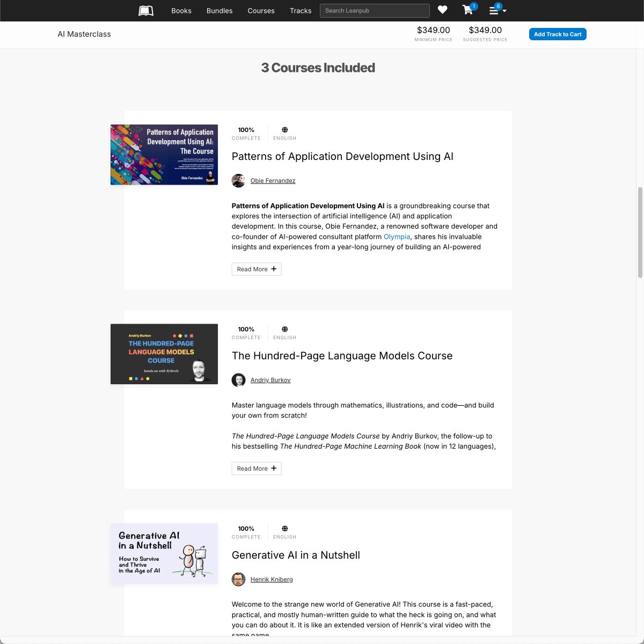Click Obie Fernandez avatar photo
The height and width of the screenshot is (644, 644).
click(238, 181)
